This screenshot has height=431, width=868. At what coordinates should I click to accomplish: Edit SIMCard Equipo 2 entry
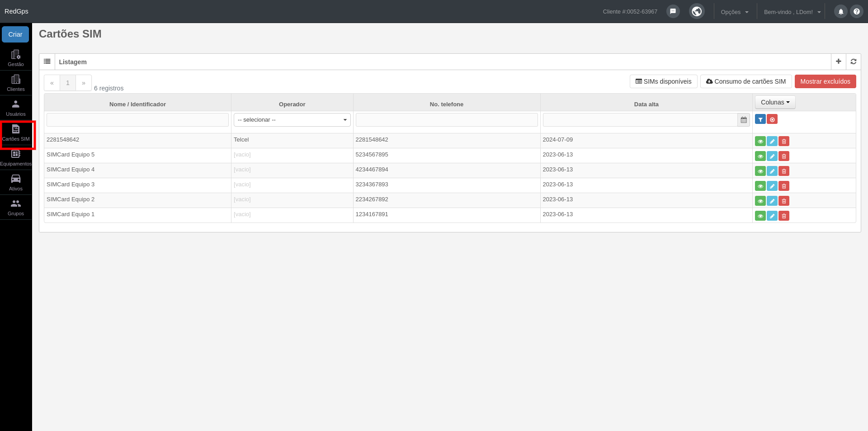(772, 201)
